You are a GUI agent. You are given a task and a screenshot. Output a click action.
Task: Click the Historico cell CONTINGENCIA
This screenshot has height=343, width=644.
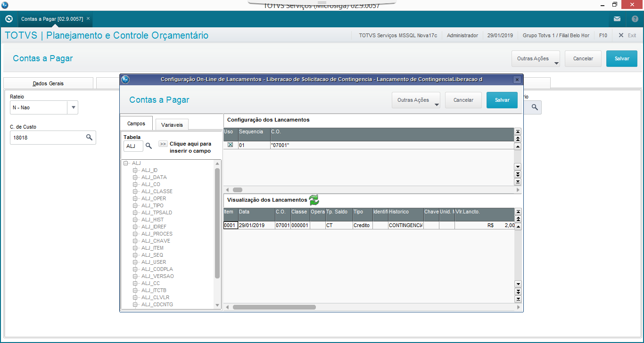point(406,225)
